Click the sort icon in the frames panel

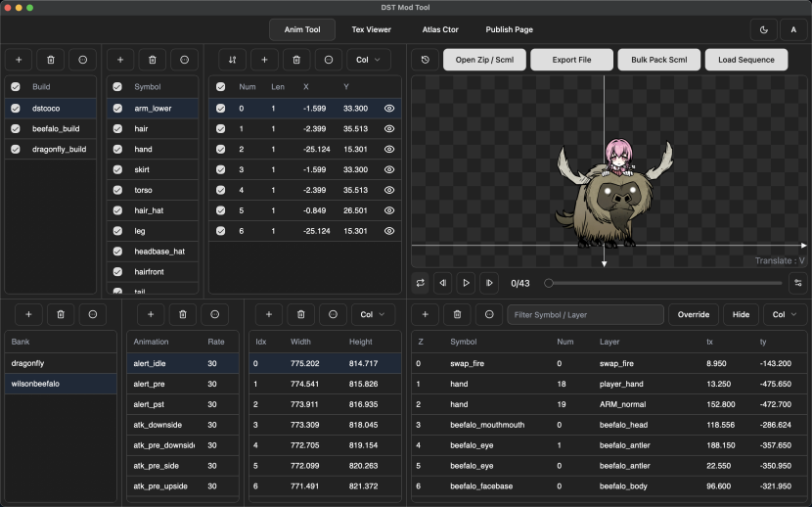pyautogui.click(x=232, y=60)
